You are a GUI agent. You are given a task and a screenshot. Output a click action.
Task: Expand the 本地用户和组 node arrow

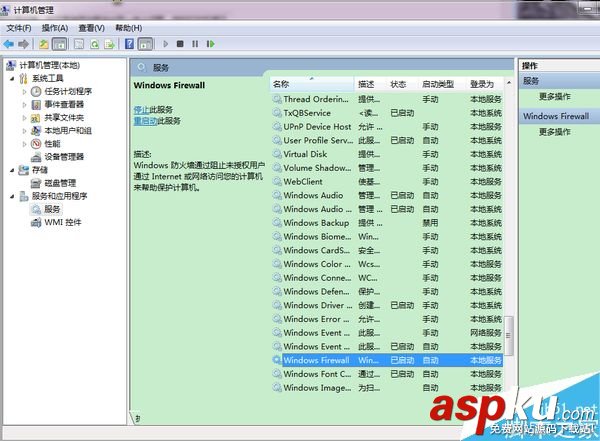tap(24, 131)
